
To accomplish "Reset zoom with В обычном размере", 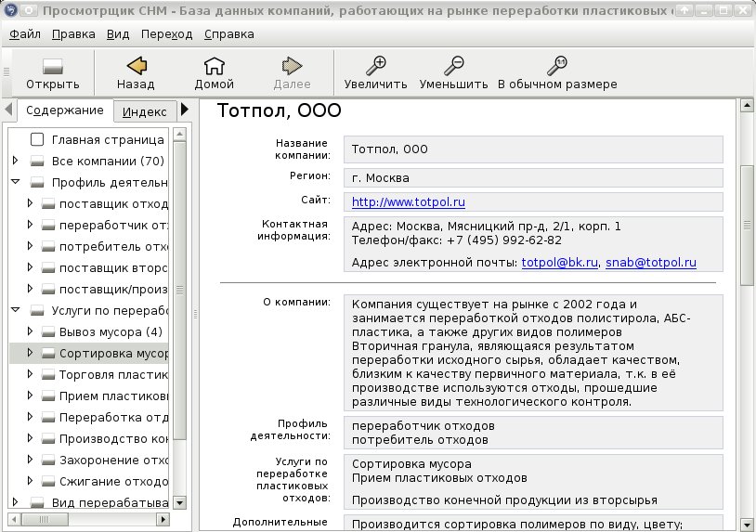I will point(557,66).
